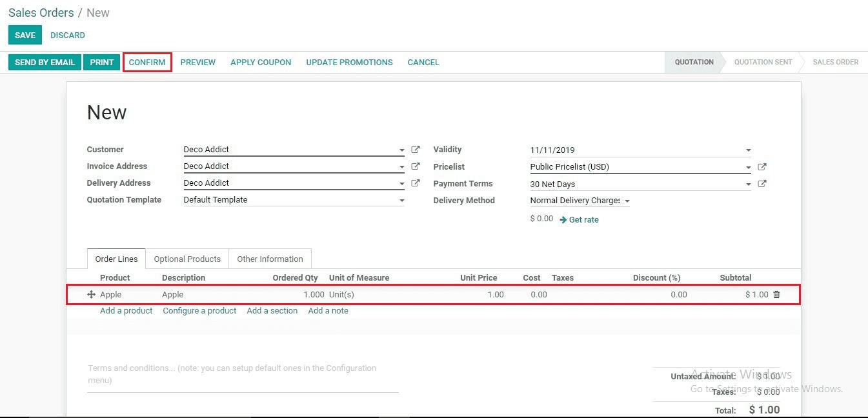Viewport: 868px width, 418px height.
Task: Click the Product column header
Action: pos(115,278)
